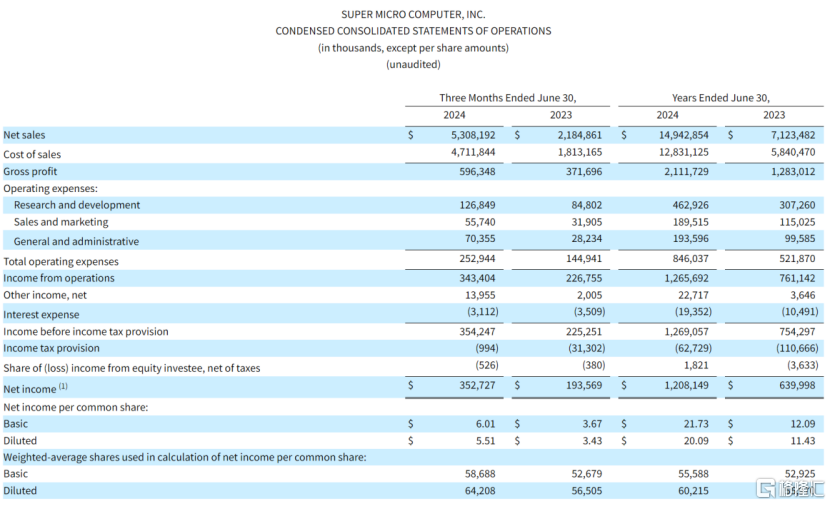Select Diluted shares value 56,505

pyautogui.click(x=586, y=491)
